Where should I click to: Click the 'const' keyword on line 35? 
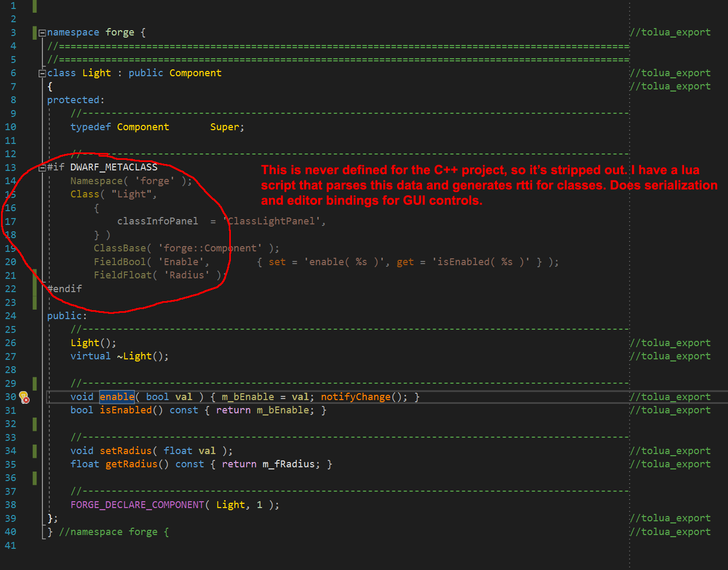point(190,464)
